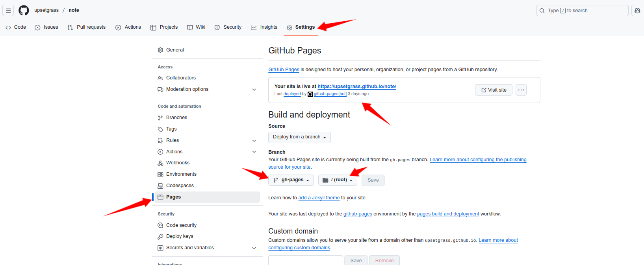Open Codespaces settings in sidebar
This screenshot has height=265, width=644.
click(x=208, y=186)
